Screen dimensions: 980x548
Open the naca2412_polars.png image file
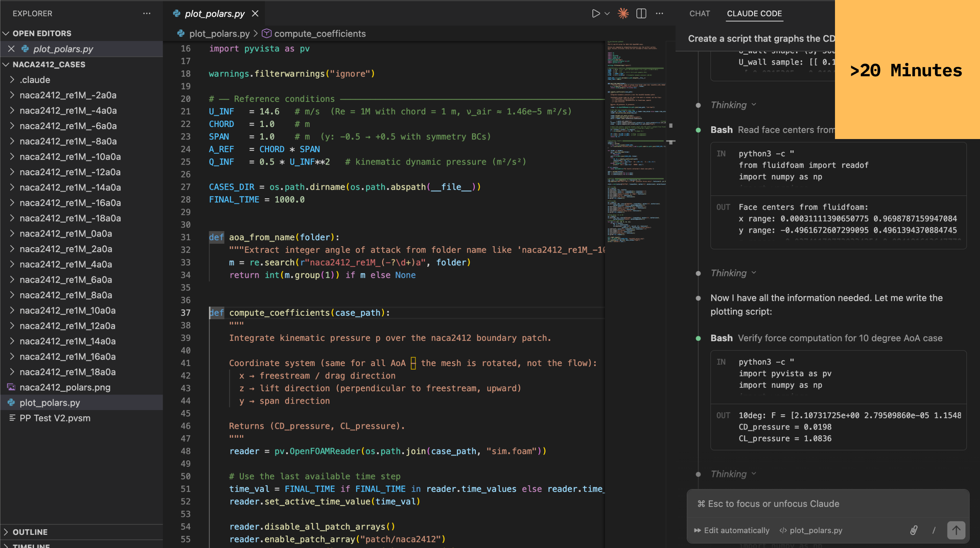[65, 387]
